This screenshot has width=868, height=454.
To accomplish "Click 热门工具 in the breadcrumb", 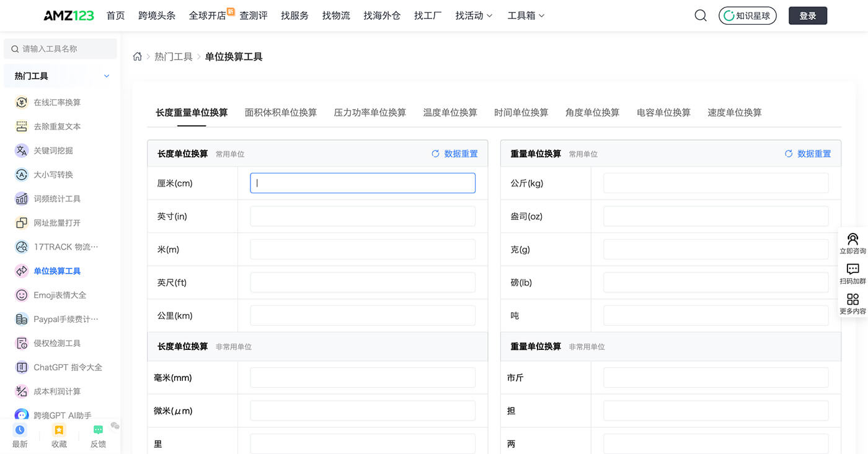I will [x=174, y=56].
